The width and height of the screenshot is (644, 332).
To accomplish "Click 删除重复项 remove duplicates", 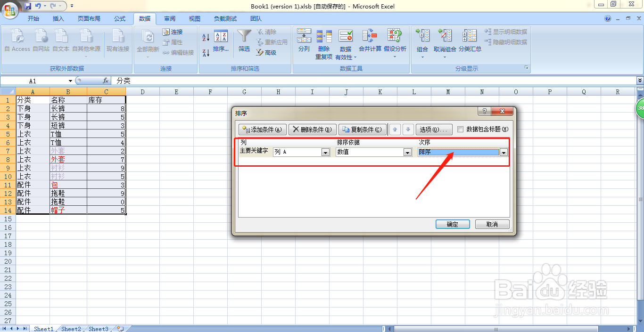I will [x=324, y=44].
